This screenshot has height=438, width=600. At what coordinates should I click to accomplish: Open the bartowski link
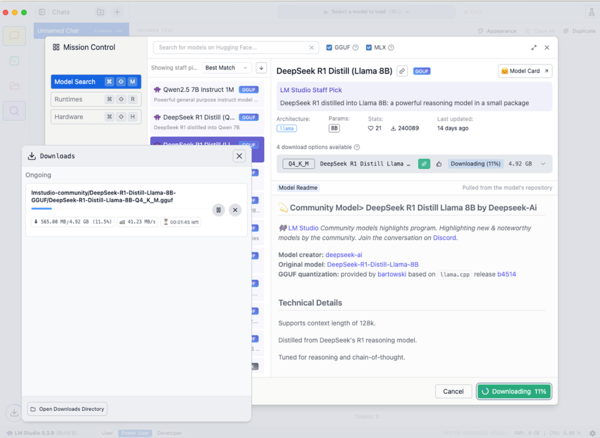[391, 274]
